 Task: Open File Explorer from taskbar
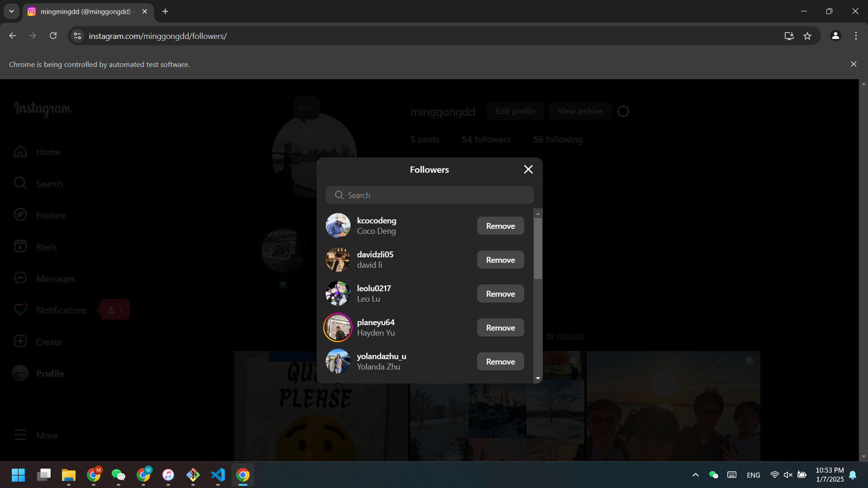(x=68, y=475)
